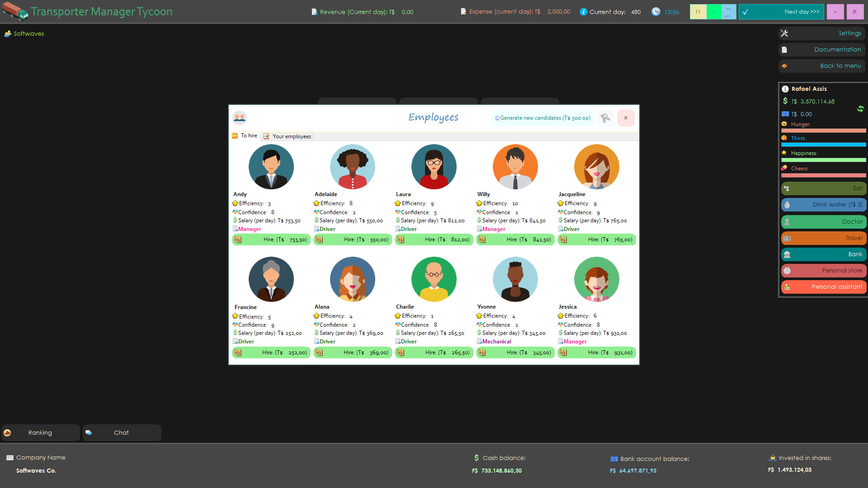Visit the Doctor
868x488 pixels.
[x=823, y=221]
